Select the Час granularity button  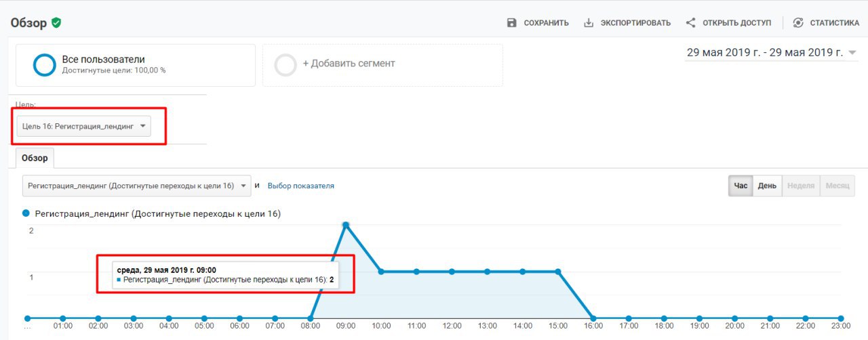741,186
